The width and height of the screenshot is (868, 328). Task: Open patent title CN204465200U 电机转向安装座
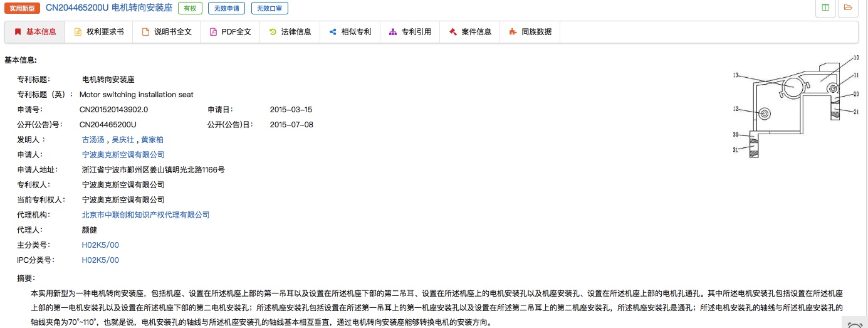[109, 8]
